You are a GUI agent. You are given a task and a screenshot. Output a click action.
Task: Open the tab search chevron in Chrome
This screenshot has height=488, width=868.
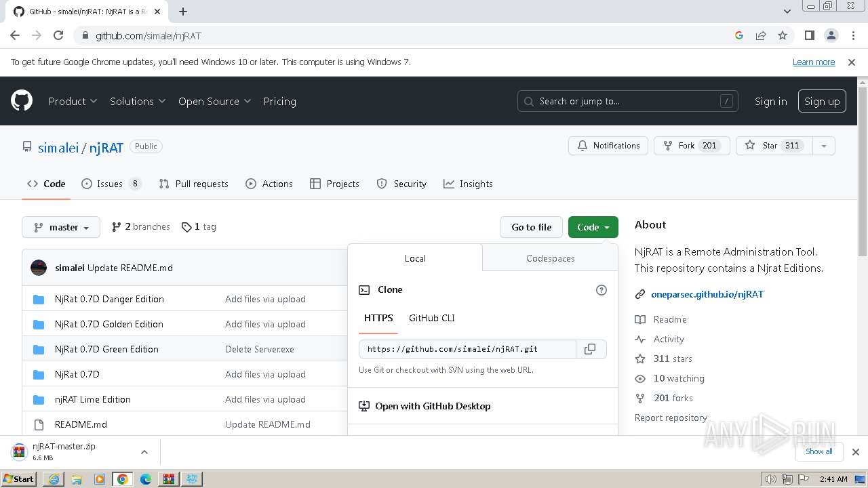787,12
